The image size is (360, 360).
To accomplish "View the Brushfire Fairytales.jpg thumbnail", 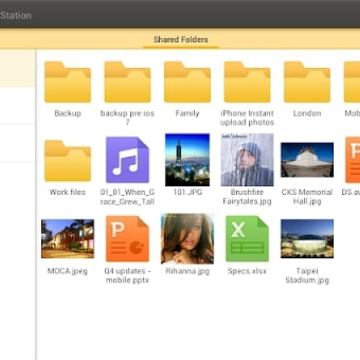I will [247, 160].
